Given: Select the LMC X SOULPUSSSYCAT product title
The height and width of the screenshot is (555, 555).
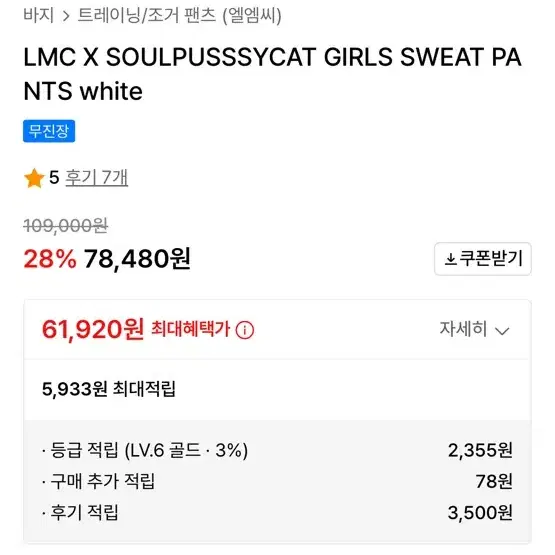Looking at the screenshot, I should (272, 74).
